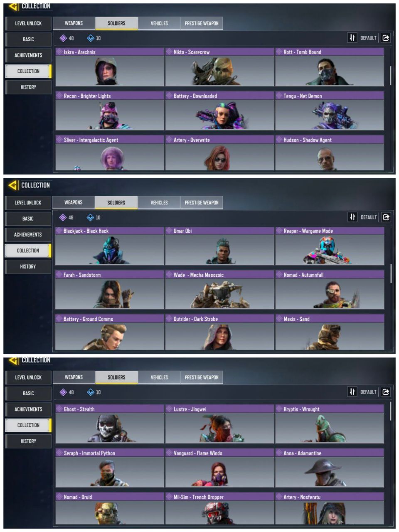Open DEFAULT sort option above Kryptis - Wrought
This screenshot has width=399, height=532.
368,392
